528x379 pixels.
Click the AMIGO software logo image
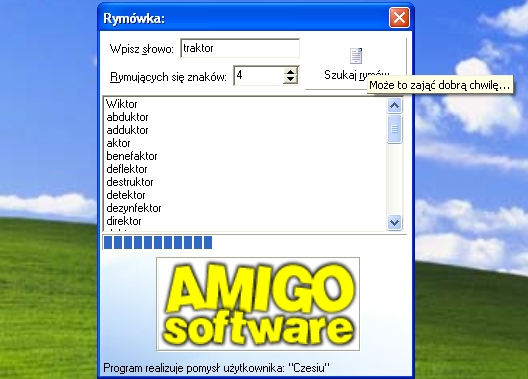click(258, 304)
